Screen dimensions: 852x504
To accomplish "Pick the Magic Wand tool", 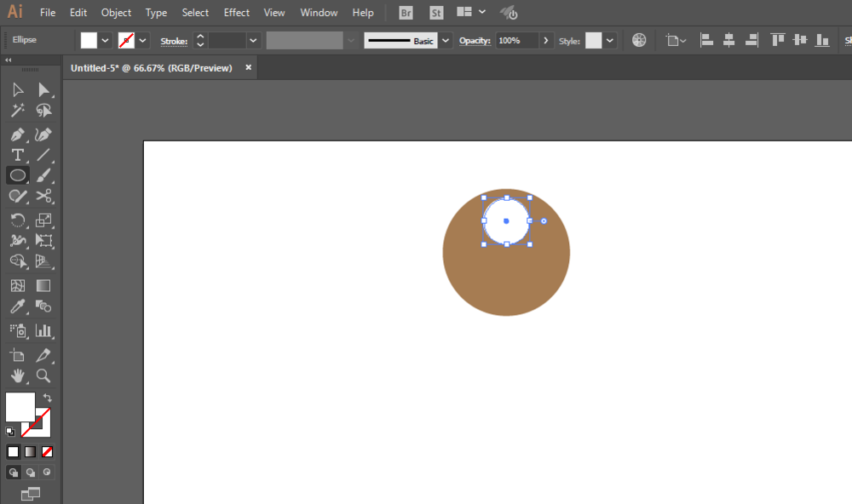I will (x=17, y=111).
